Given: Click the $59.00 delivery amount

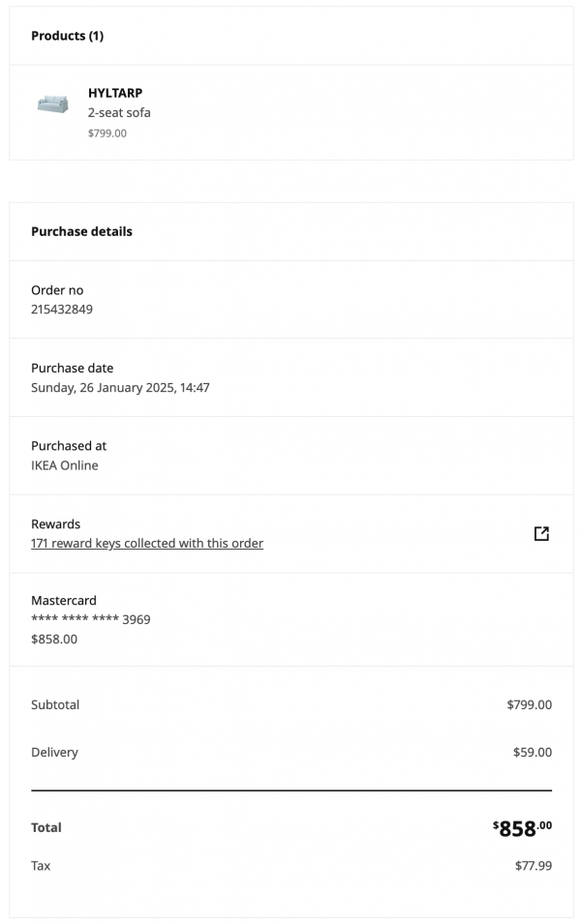Looking at the screenshot, I should (x=532, y=752).
